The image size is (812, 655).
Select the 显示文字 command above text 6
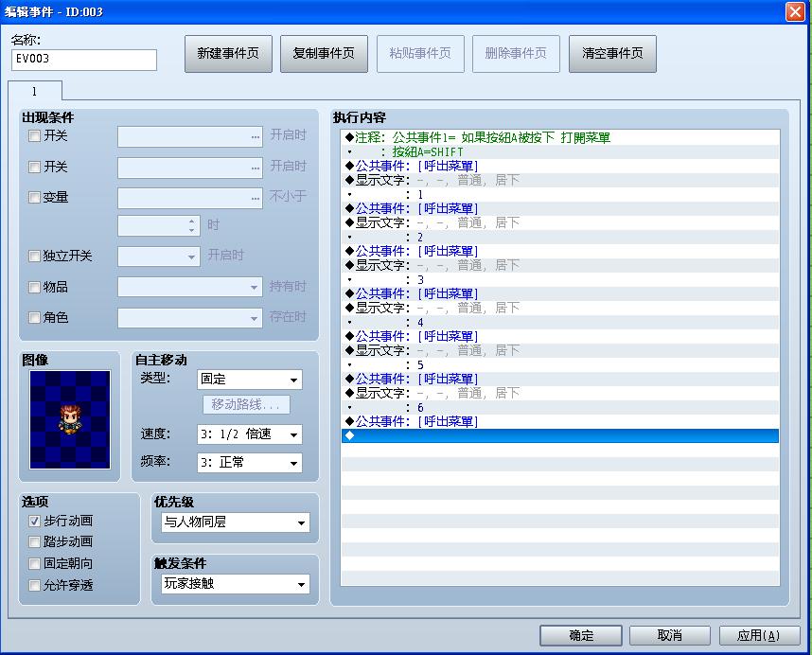pyautogui.click(x=560, y=393)
